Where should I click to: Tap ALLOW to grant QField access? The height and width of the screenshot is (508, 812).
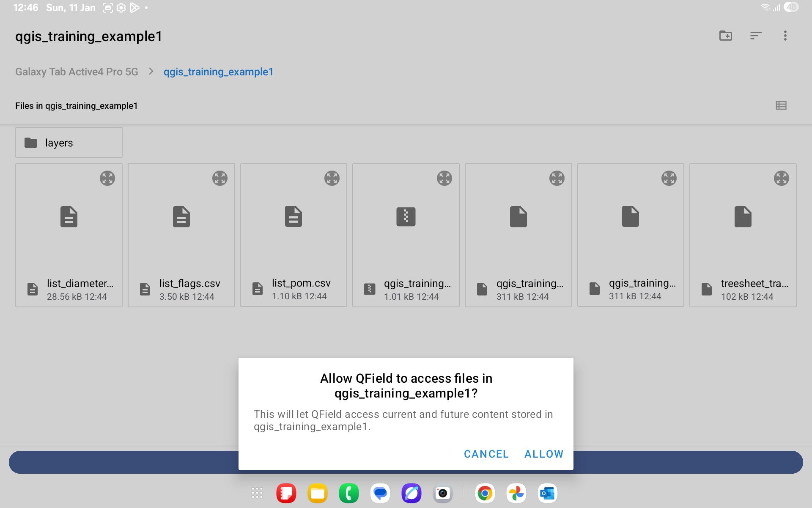[544, 454]
